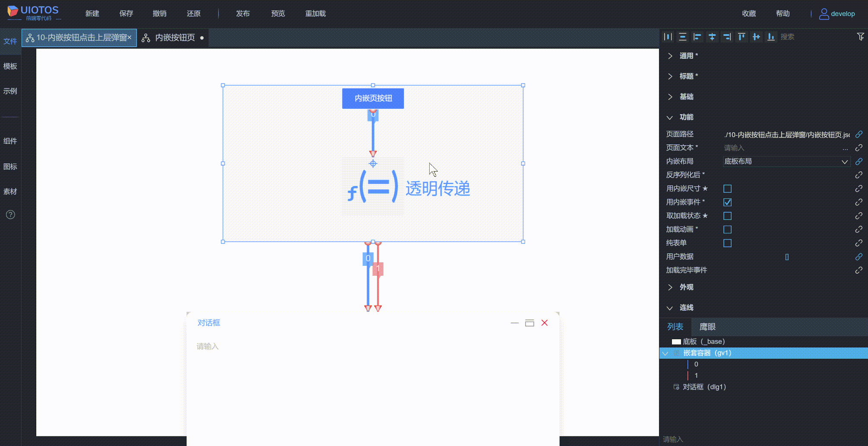Enable the 加载动画 checkbox
Screen dimensions: 868x446
click(x=727, y=229)
